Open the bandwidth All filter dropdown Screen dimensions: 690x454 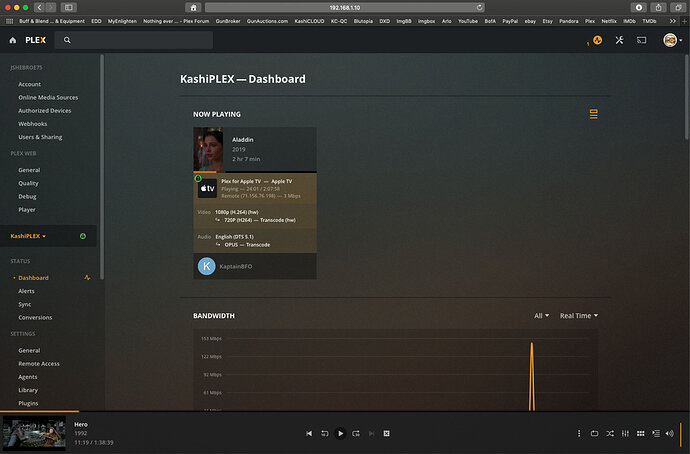(x=541, y=316)
